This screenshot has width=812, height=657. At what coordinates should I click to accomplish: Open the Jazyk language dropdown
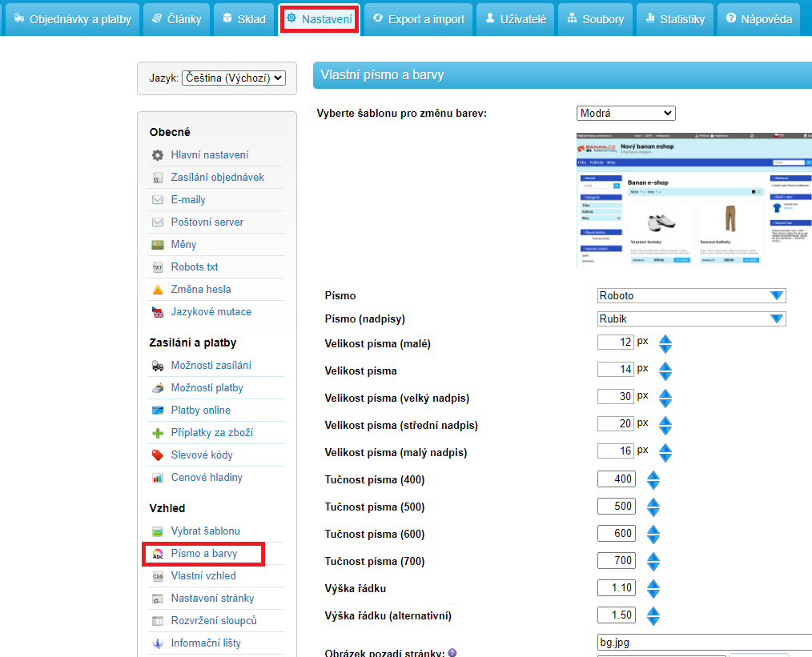pyautogui.click(x=233, y=78)
